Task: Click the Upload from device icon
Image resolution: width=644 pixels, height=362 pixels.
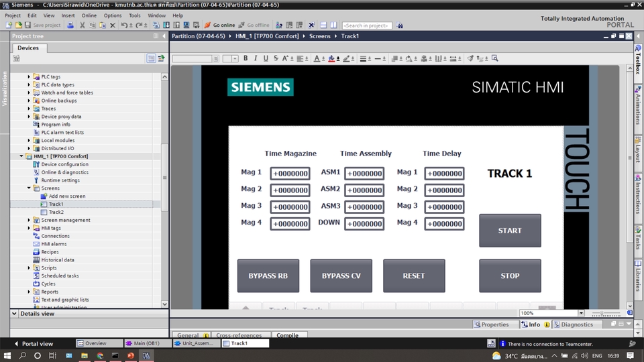Action: [x=176, y=25]
